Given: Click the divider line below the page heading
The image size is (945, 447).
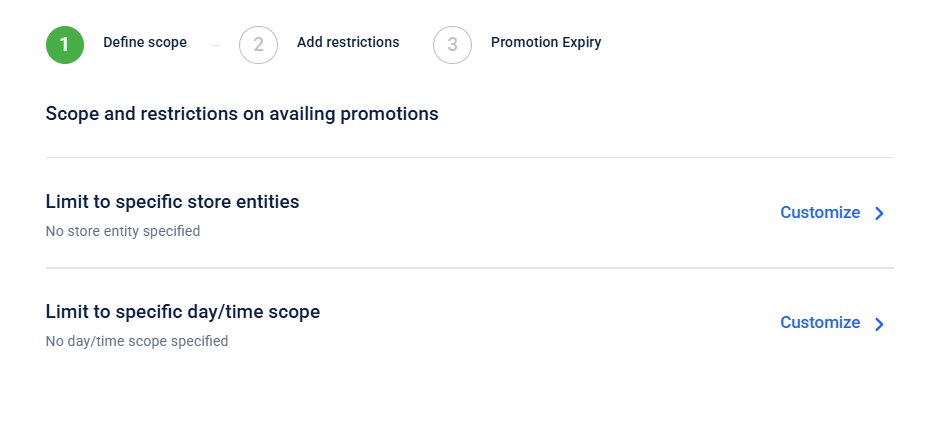Looking at the screenshot, I should [470, 157].
